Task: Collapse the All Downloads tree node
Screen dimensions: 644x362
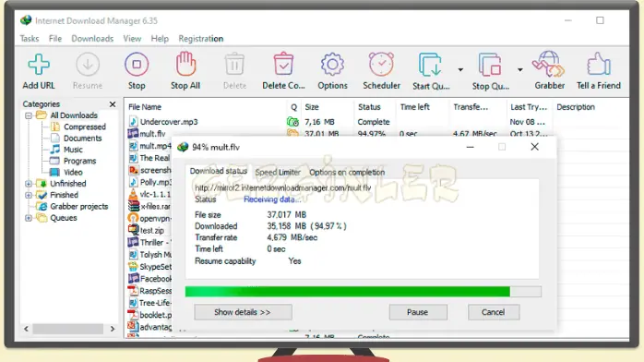Action: tap(29, 115)
